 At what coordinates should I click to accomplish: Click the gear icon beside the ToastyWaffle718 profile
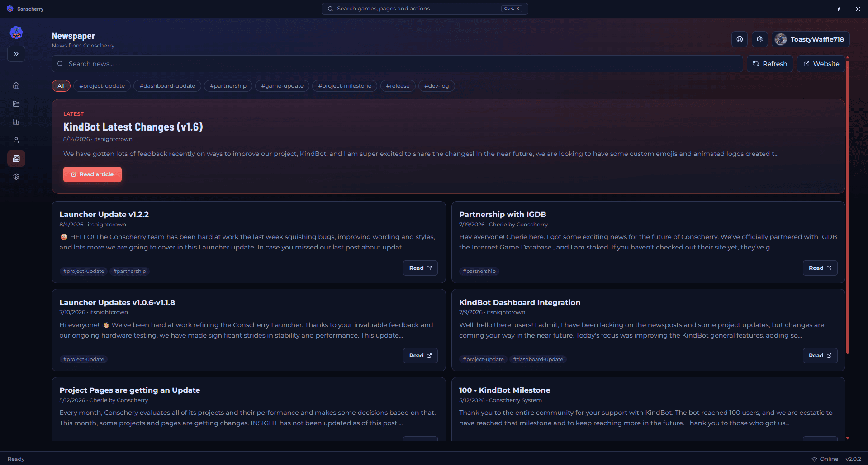point(760,39)
